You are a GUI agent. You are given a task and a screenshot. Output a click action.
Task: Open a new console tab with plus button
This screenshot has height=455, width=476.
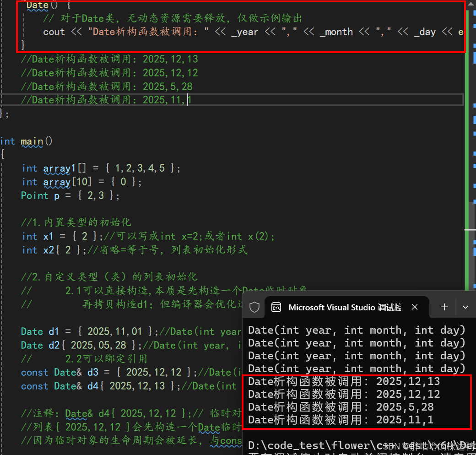[444, 307]
